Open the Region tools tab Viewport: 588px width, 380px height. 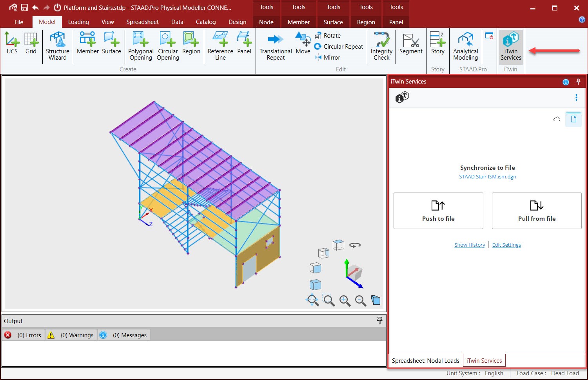366,22
